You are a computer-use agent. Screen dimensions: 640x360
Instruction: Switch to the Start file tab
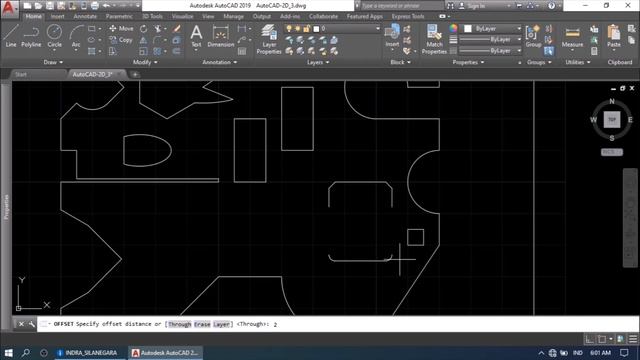pos(21,74)
